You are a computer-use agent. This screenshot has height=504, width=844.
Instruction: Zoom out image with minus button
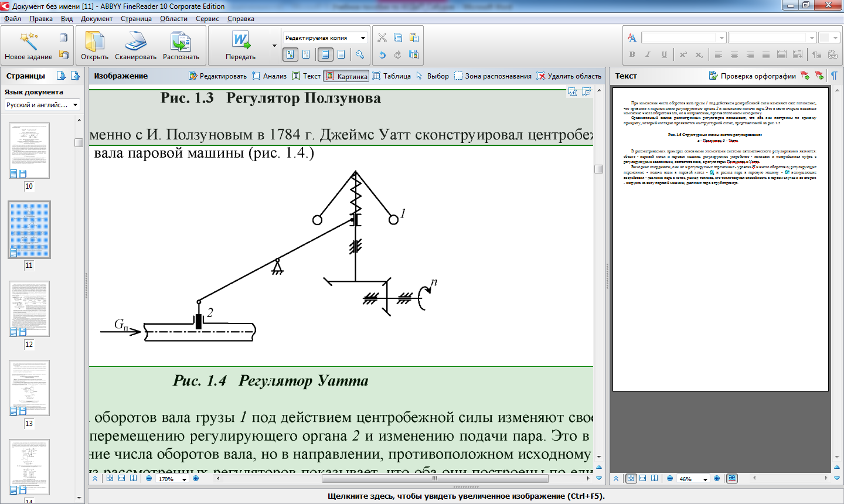coord(149,479)
